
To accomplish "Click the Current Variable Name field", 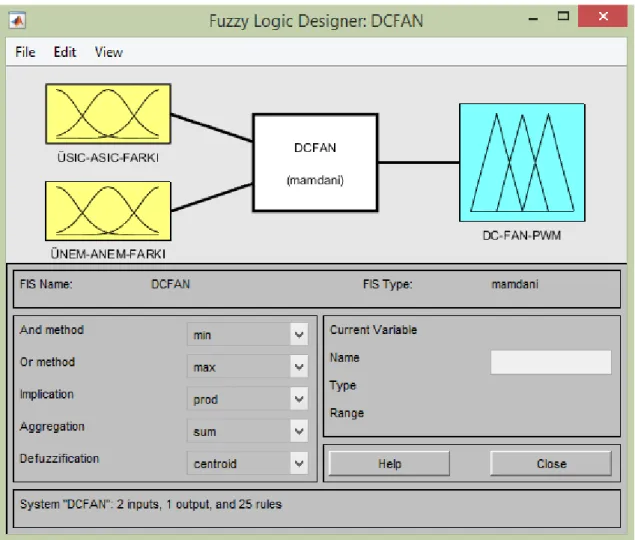I will click(x=551, y=362).
